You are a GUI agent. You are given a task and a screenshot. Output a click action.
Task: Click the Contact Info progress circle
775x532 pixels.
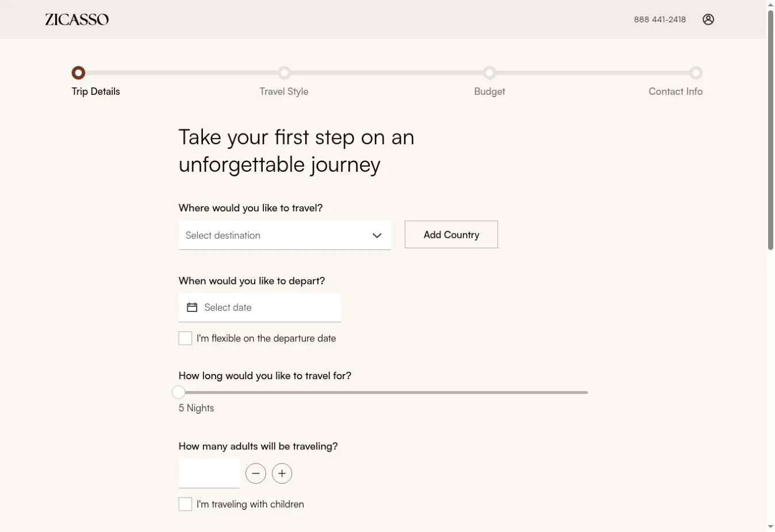tap(696, 73)
